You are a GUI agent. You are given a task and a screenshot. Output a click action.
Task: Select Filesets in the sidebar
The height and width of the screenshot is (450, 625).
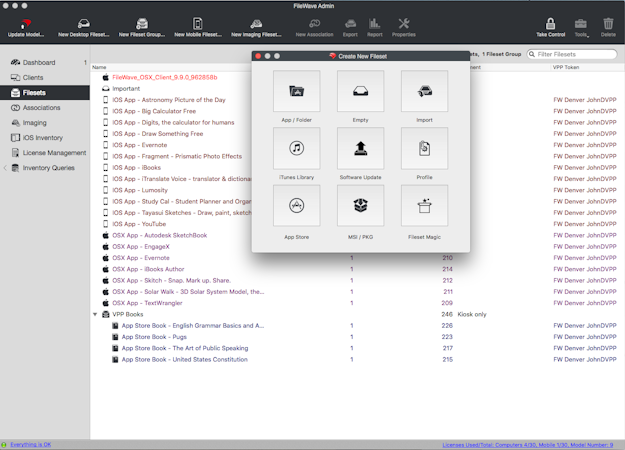tap(45, 93)
